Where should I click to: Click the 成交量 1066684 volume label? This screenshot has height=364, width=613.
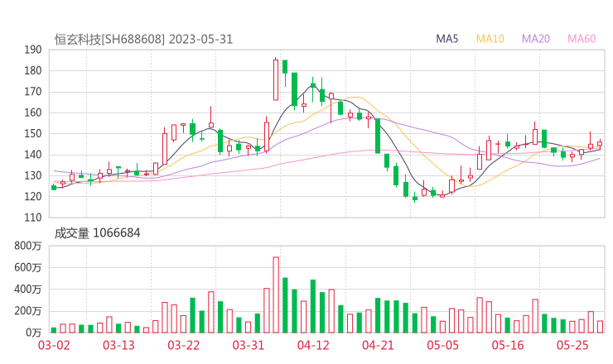pos(98,233)
